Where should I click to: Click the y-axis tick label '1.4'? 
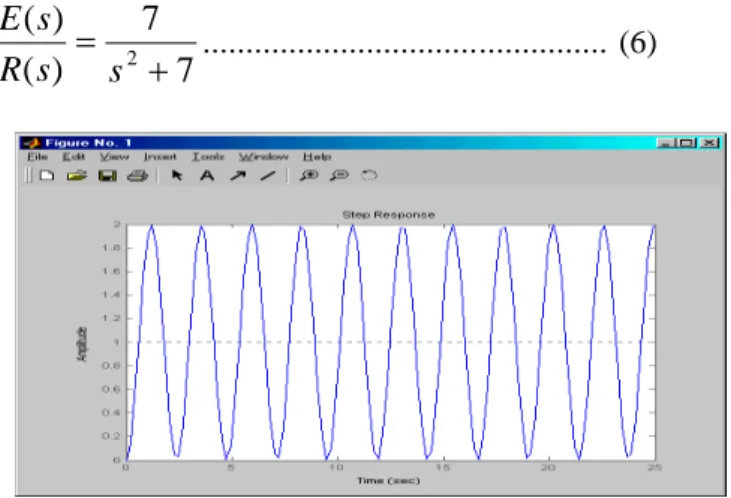pos(112,295)
